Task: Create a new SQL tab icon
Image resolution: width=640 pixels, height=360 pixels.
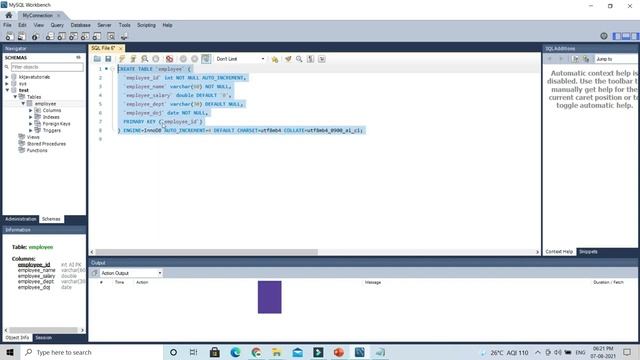Action: [9, 37]
